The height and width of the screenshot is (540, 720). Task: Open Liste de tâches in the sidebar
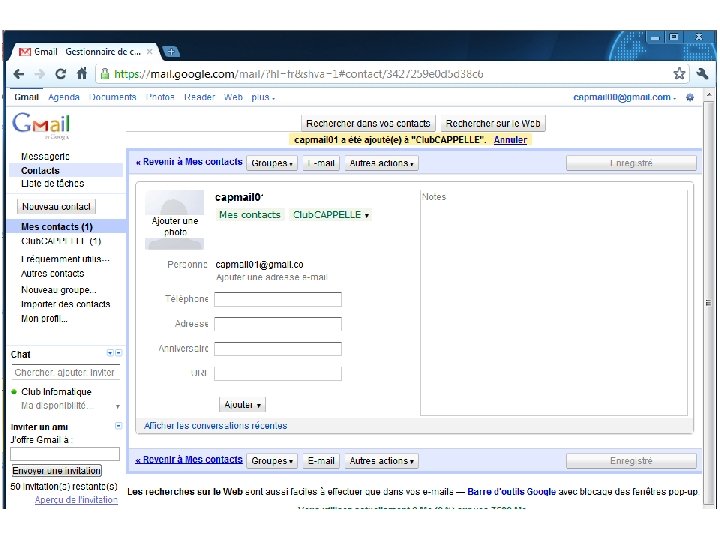point(52,184)
